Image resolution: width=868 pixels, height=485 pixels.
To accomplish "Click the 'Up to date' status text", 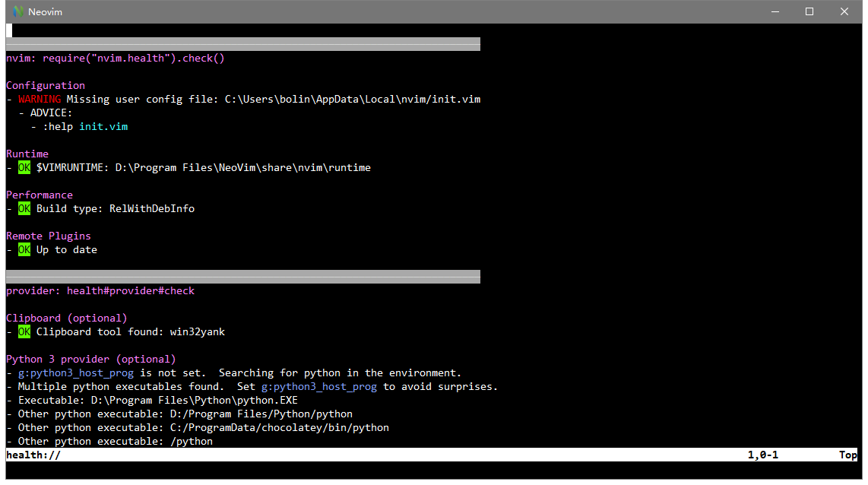I will [66, 249].
